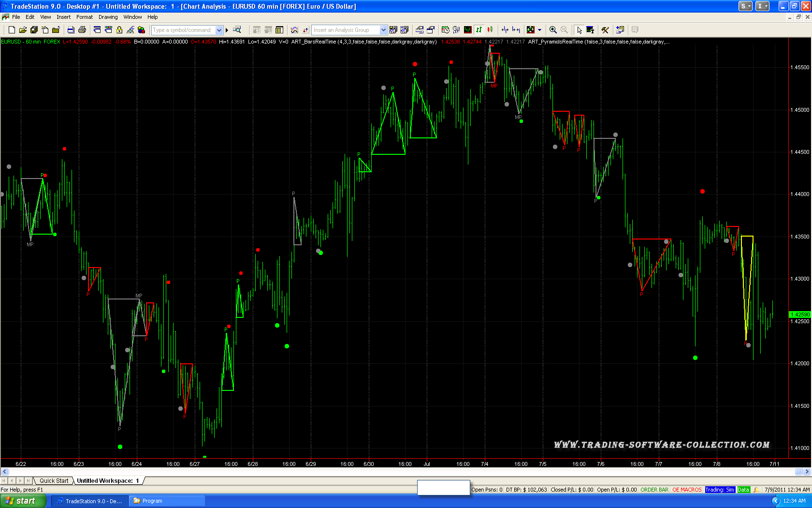Image resolution: width=812 pixels, height=508 pixels.
Task: Click the Windows start button
Action: 23,501
